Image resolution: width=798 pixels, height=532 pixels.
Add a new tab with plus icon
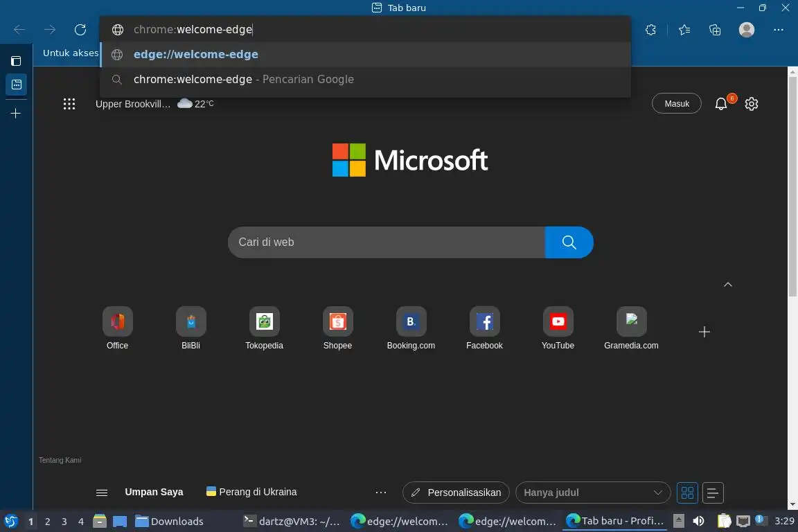pyautogui.click(x=16, y=113)
